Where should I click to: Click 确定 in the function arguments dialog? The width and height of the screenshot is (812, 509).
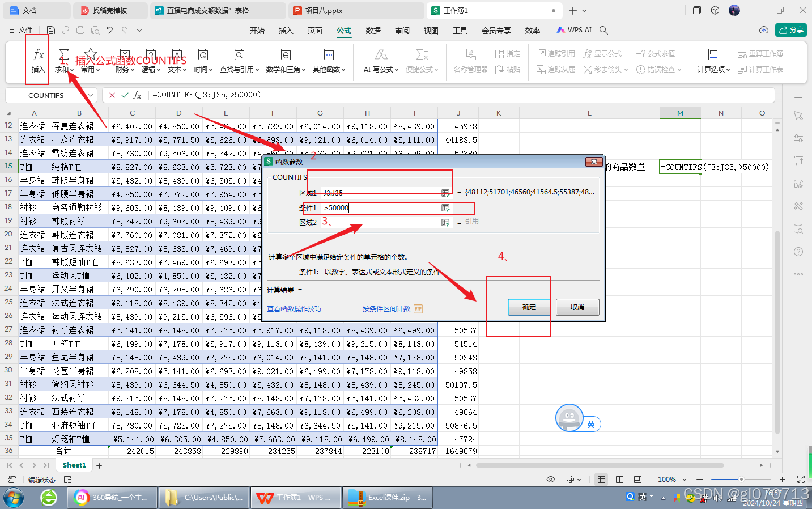point(529,307)
